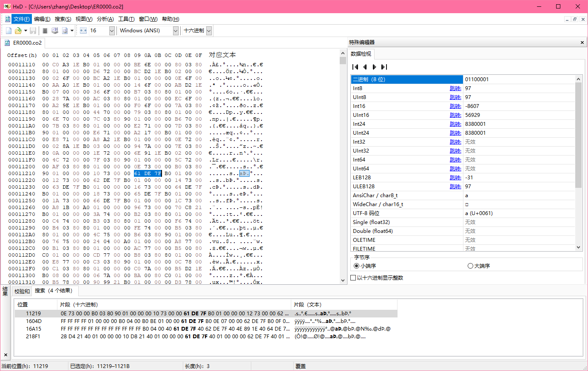588x371 pixels.
Task: Click the Open main memory chip icon
Action: 45,31
